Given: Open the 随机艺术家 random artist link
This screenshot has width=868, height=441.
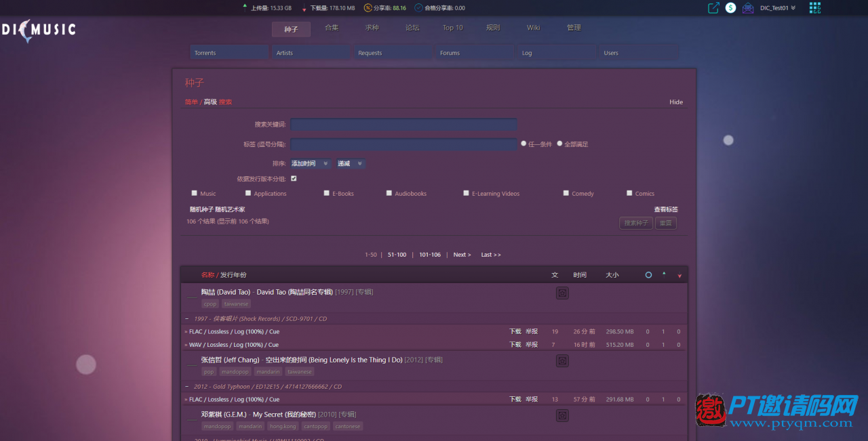Looking at the screenshot, I should click(x=231, y=209).
